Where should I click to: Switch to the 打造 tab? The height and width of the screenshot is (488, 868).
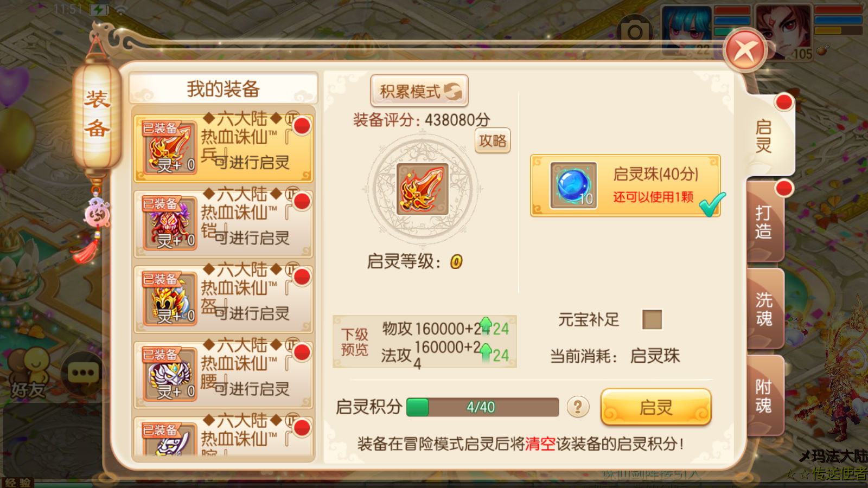[x=765, y=222]
